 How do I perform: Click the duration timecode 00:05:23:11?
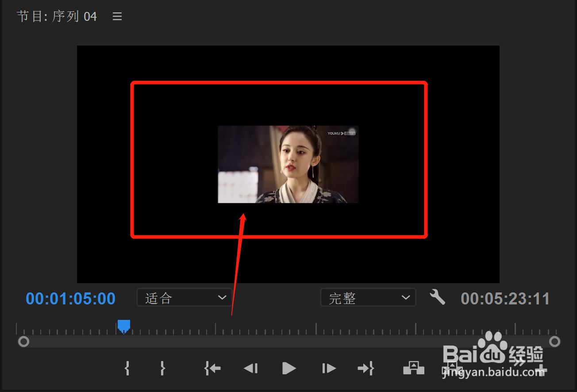coord(505,299)
